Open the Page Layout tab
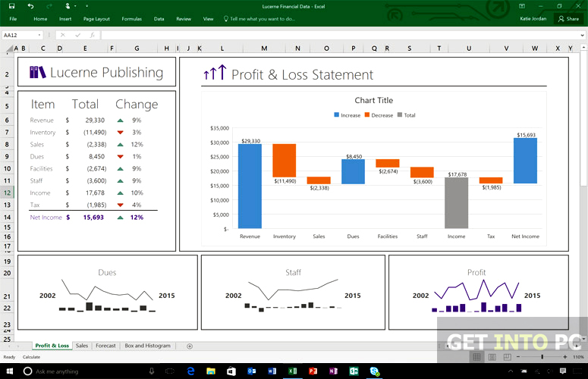 [96, 19]
